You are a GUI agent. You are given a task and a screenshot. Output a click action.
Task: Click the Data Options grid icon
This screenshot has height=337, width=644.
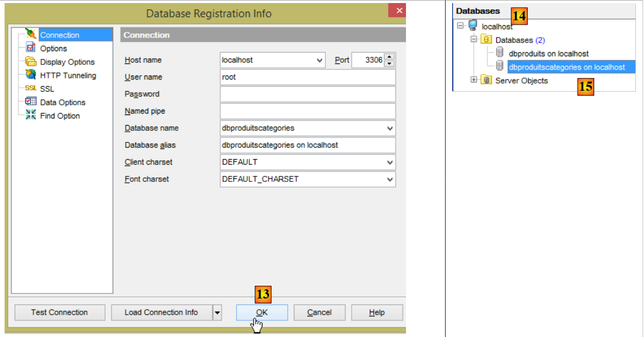pyautogui.click(x=31, y=102)
